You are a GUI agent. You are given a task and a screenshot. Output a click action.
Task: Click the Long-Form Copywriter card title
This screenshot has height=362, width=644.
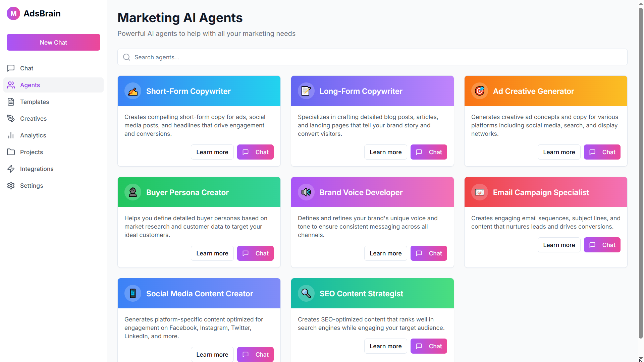pyautogui.click(x=361, y=91)
